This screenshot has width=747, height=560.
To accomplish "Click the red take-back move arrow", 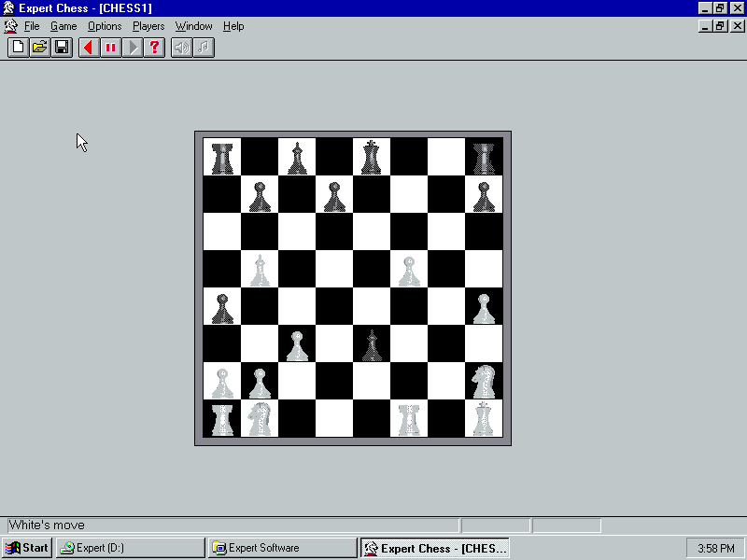I will tap(89, 48).
